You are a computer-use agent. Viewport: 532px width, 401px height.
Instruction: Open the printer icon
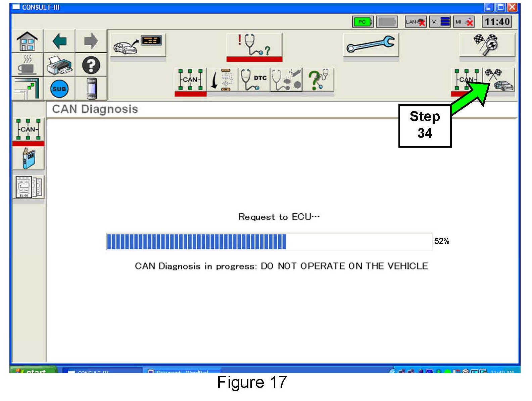pos(59,65)
